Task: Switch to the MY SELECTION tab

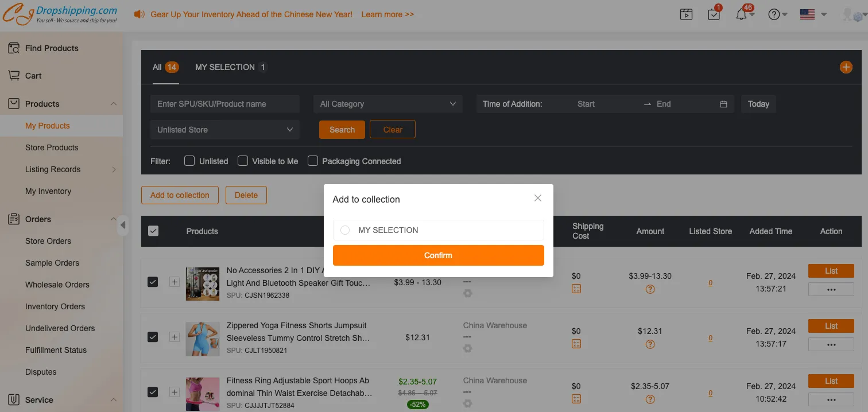Action: (x=225, y=67)
